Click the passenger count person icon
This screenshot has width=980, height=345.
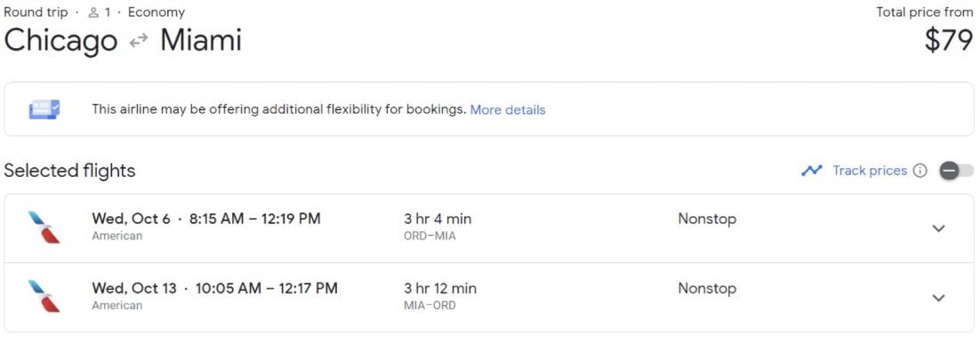93,12
